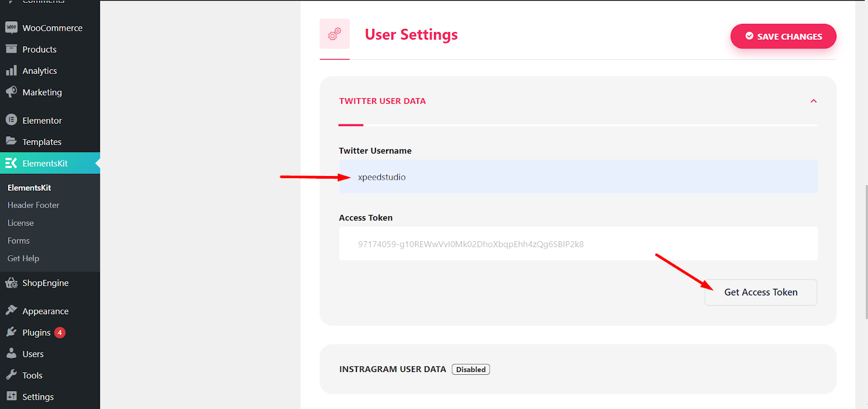Screen dimensions: 868x409
Task: Select ElementsKit main menu item
Action: pos(50,163)
